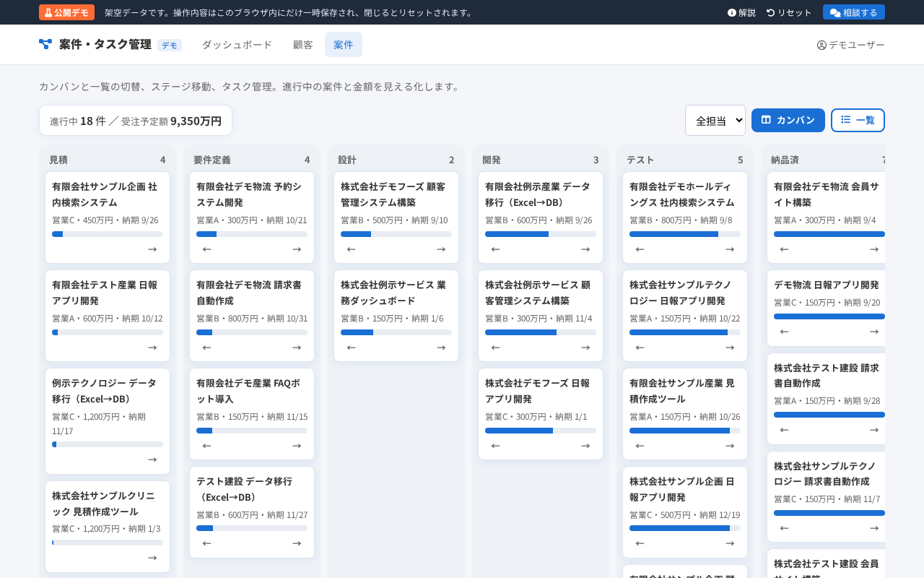Open the 全担当 assignee dropdown
This screenshot has width=924, height=578.
point(715,121)
